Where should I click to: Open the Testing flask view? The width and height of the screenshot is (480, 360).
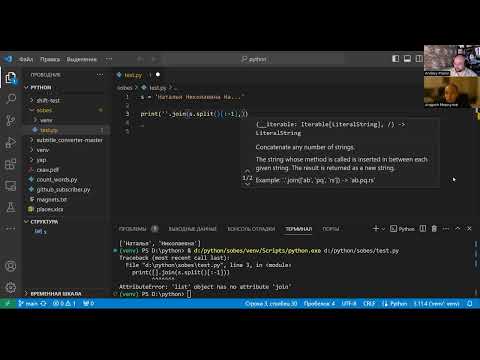[x=11, y=207]
